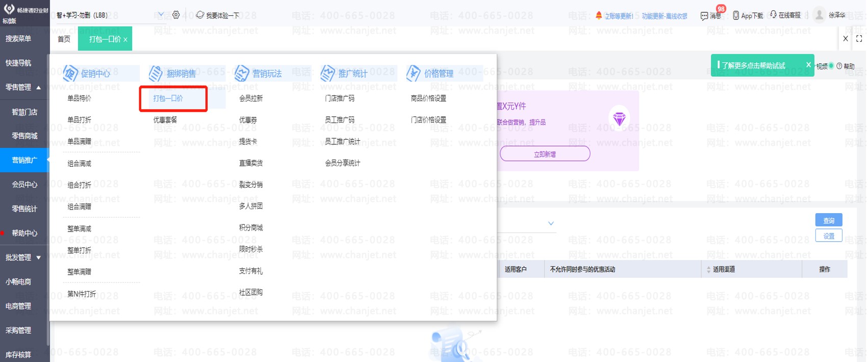Open 打包一口价 in the menu

click(x=168, y=98)
